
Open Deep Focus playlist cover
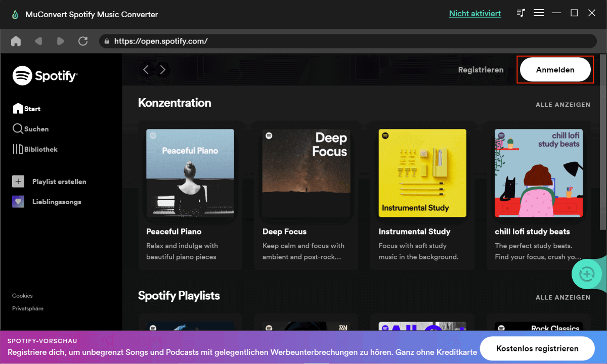tap(307, 173)
